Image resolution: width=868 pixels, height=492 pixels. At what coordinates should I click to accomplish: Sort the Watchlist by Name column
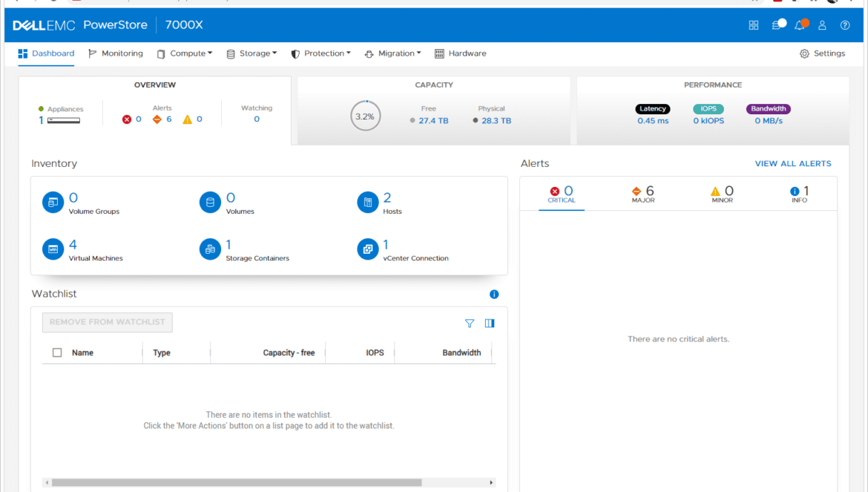(82, 352)
